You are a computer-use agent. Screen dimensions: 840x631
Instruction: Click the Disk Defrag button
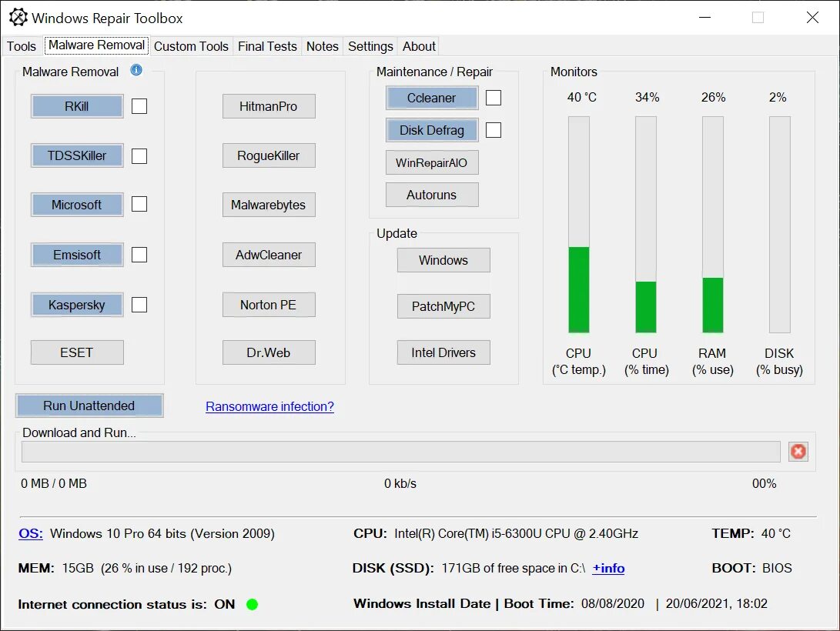pos(432,130)
